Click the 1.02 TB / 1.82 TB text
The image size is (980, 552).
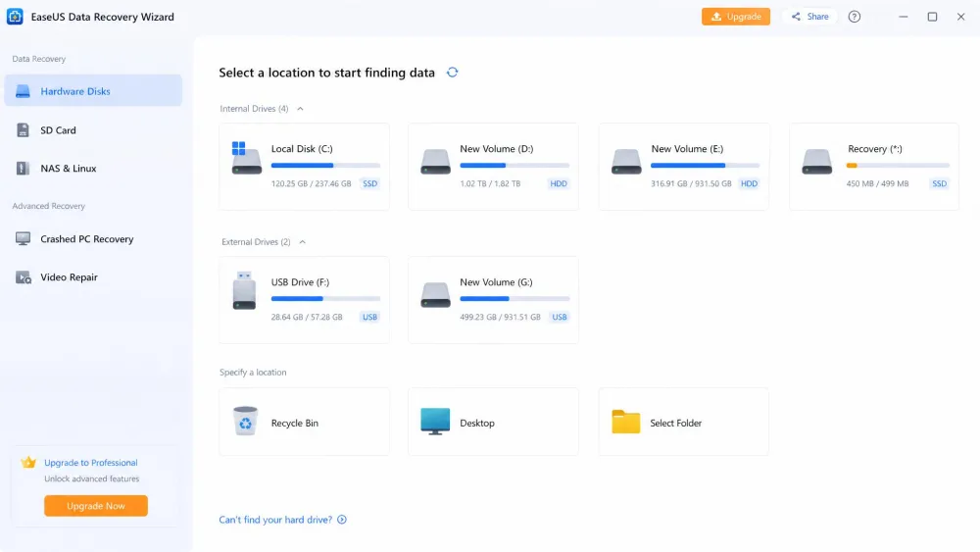tap(490, 183)
